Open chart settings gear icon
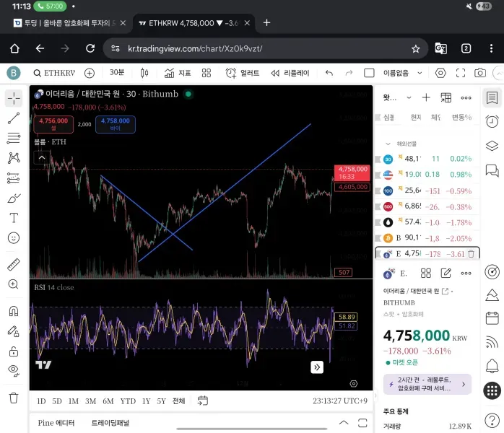The image size is (504, 433). tap(440, 73)
